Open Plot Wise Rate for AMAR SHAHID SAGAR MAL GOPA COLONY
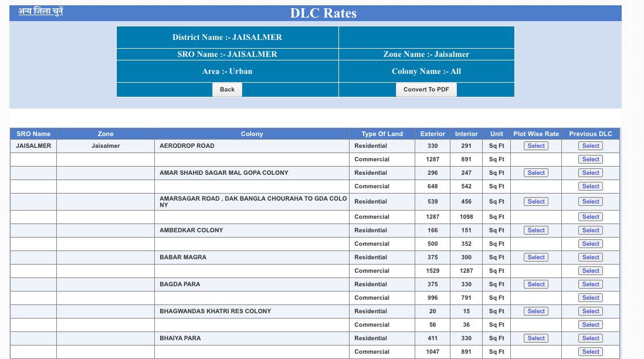 pos(535,173)
